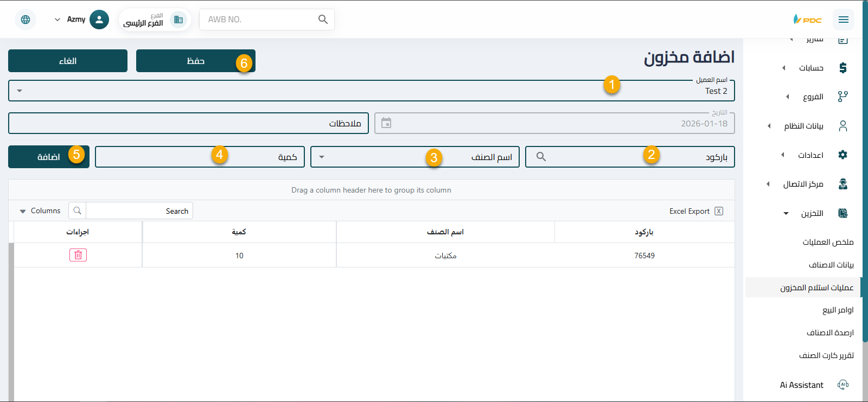Image resolution: width=868 pixels, height=402 pixels.
Task: Click the warehouse icon beside التخزين
Action: (x=843, y=213)
